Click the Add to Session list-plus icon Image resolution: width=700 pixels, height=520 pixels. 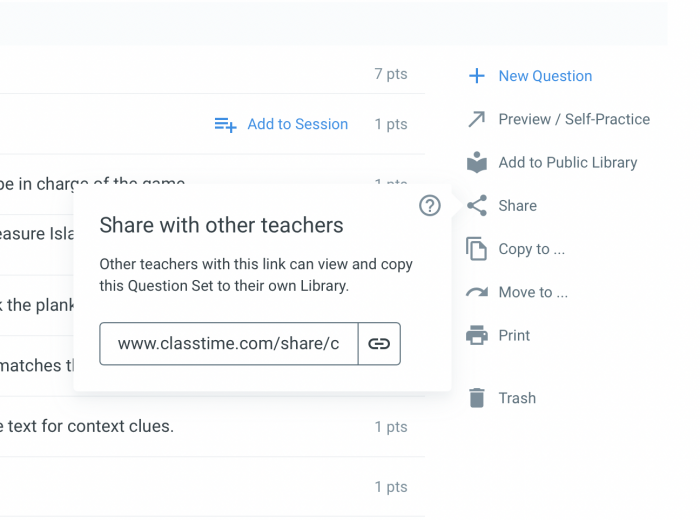tap(225, 125)
